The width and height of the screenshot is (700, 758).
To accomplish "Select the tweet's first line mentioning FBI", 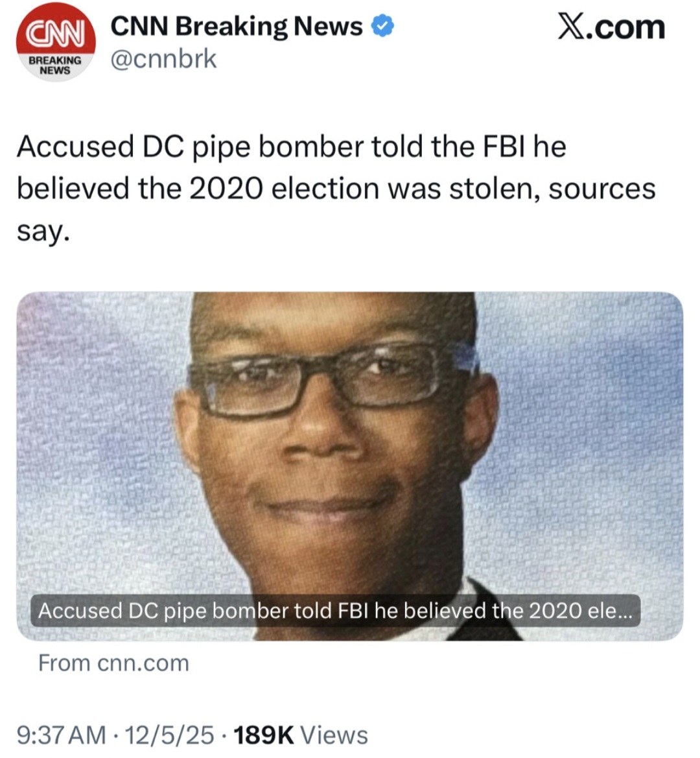I will [x=292, y=147].
